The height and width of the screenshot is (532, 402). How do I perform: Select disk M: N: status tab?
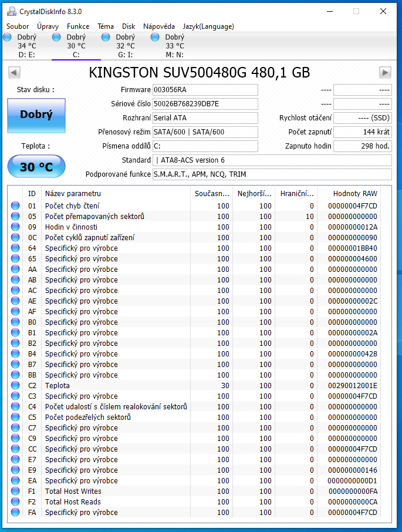point(174,46)
